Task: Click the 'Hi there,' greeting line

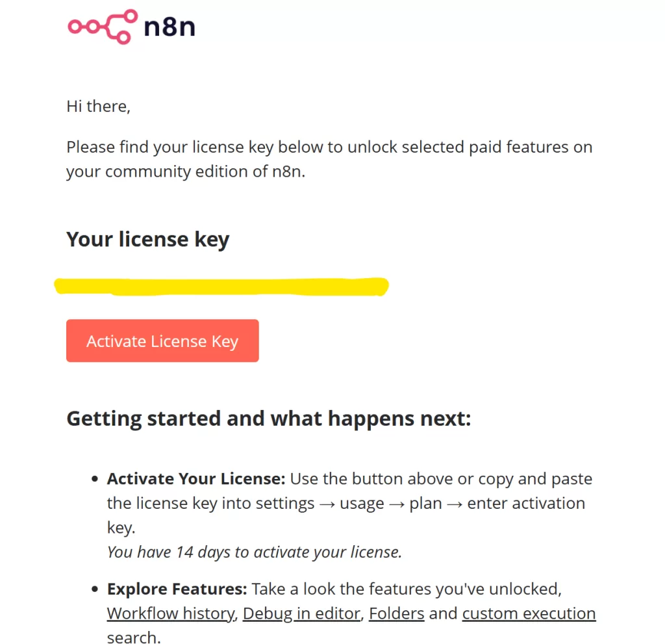Action: (x=98, y=106)
